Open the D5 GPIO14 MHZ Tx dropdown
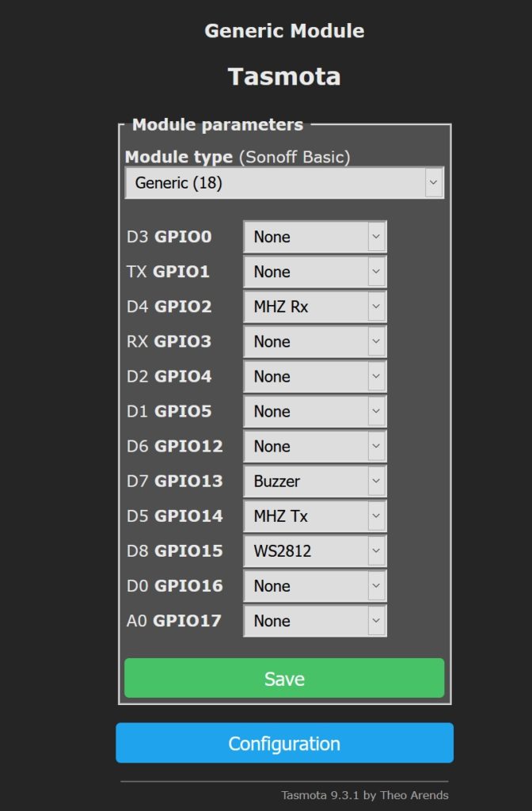Image resolution: width=532 pixels, height=811 pixels. [314, 516]
